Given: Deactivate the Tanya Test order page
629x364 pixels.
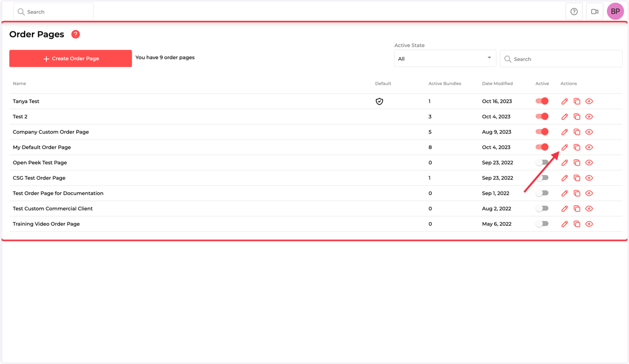Looking at the screenshot, I should (x=542, y=101).
